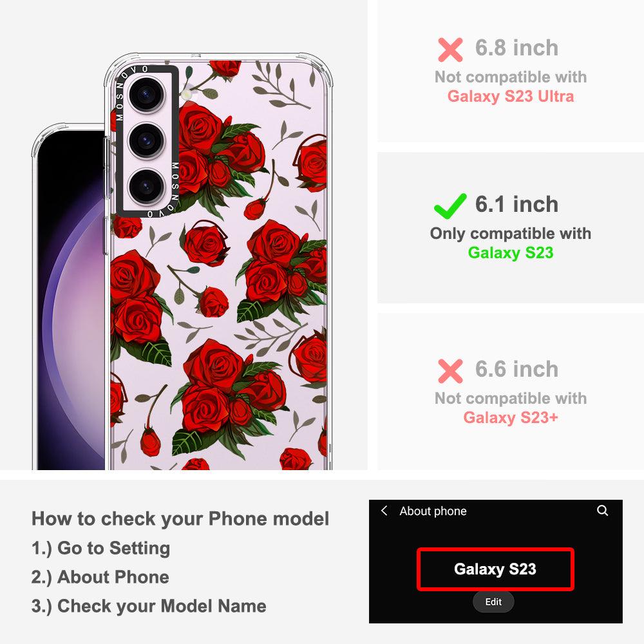Click the Galaxy S23+ red text

[x=511, y=418]
